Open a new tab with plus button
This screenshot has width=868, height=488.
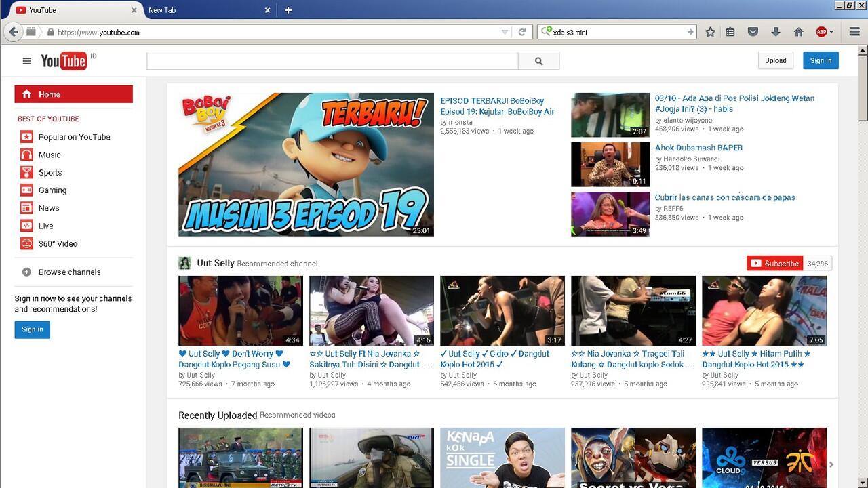tap(288, 10)
